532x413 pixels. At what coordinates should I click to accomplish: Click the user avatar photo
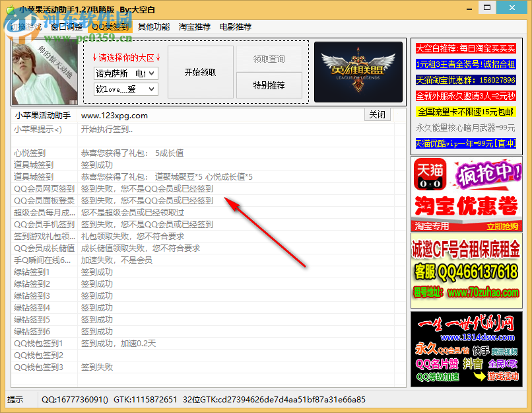45,72
